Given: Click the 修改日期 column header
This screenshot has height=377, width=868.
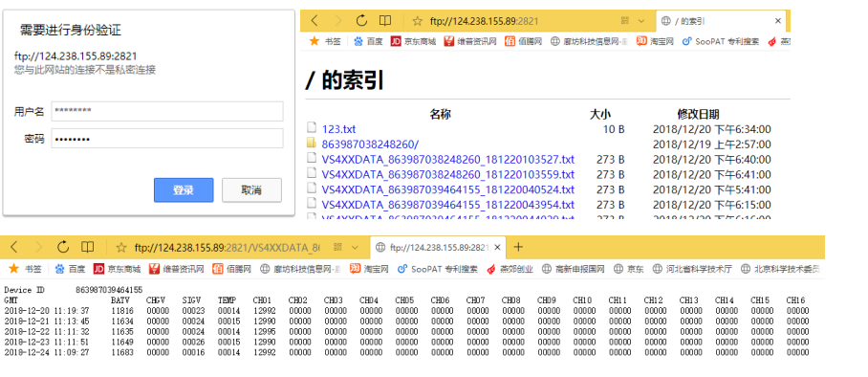Looking at the screenshot, I should pyautogui.click(x=698, y=114).
